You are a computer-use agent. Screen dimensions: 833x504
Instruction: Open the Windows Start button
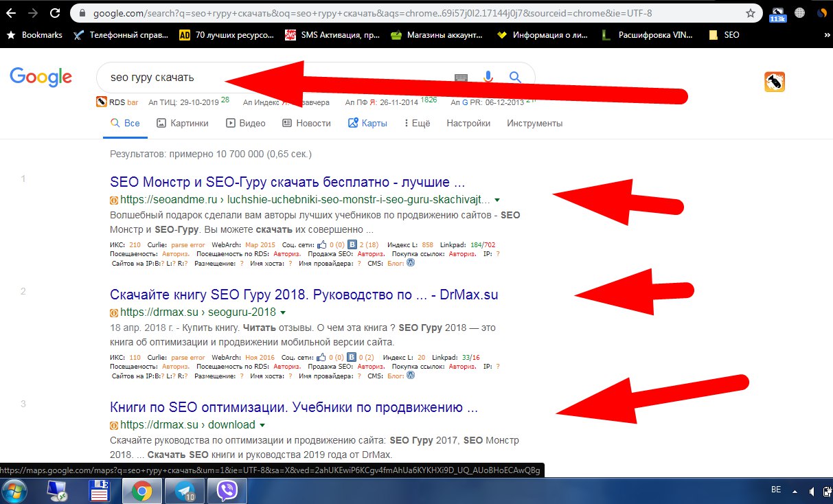(14, 491)
